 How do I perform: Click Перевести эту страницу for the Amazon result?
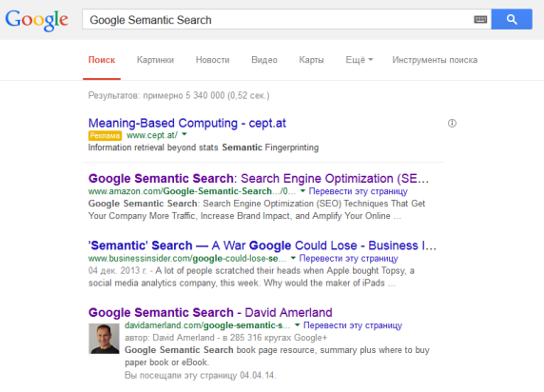point(358,191)
